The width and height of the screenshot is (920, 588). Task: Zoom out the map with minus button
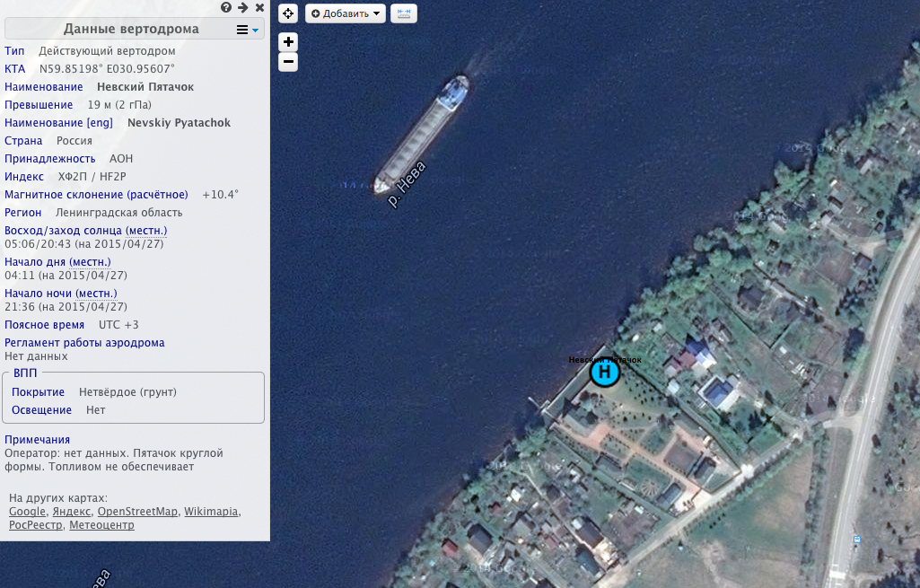[x=288, y=62]
